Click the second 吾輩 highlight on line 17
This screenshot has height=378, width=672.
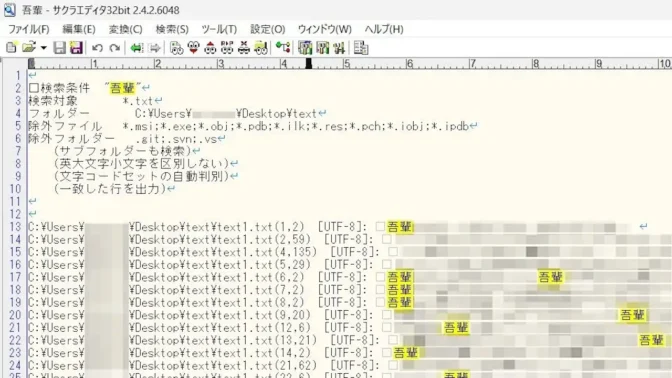click(x=550, y=277)
